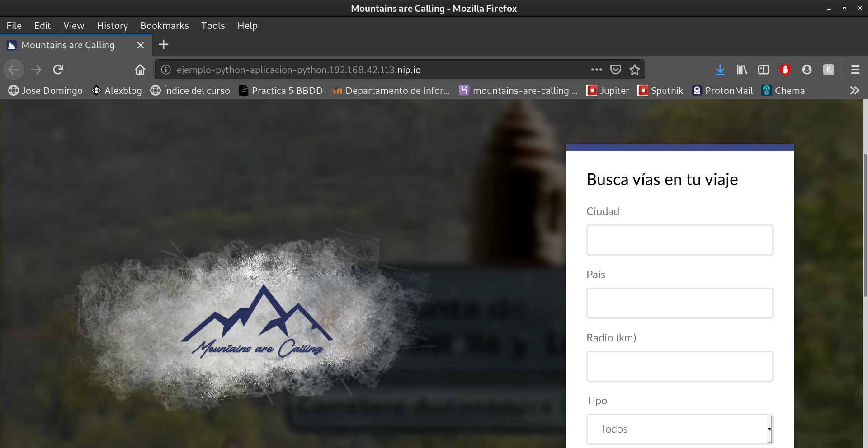The width and height of the screenshot is (868, 448).
Task: Open page actions three-dot menu
Action: pyautogui.click(x=597, y=70)
